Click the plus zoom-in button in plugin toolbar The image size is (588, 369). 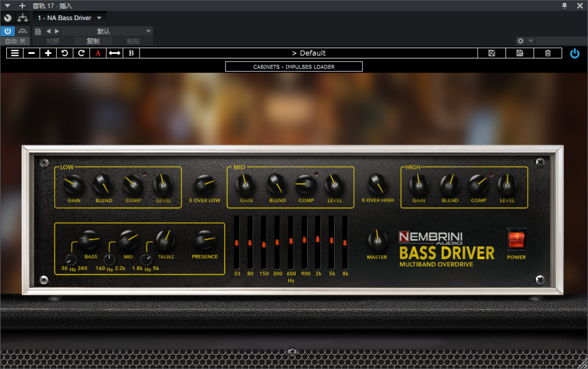tap(48, 53)
